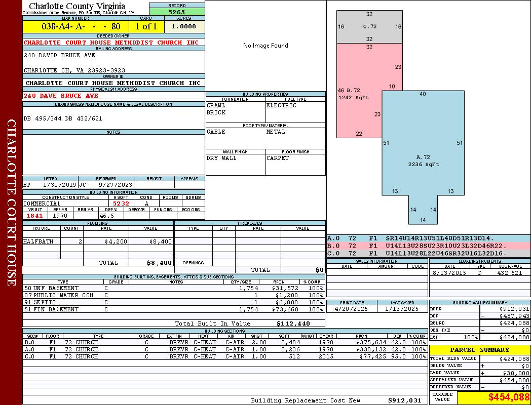The width and height of the screenshot is (532, 405).
Task: Click the HALFBATH fixture row
Action: coord(98,241)
